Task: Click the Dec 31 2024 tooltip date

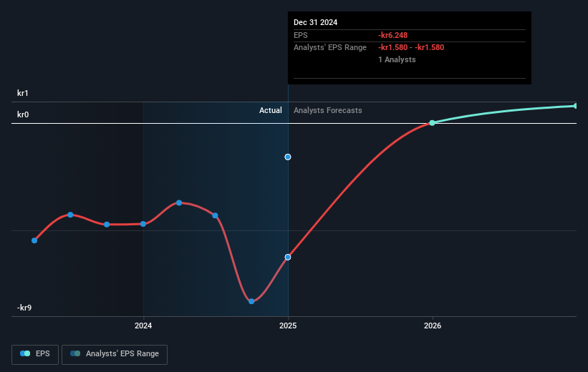Action: (315, 22)
